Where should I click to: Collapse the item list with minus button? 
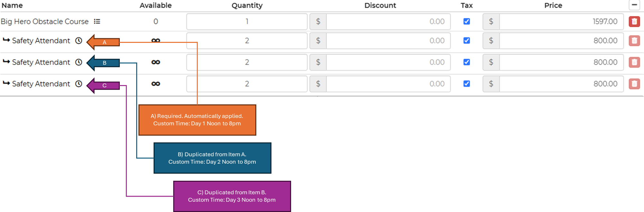[634, 5]
